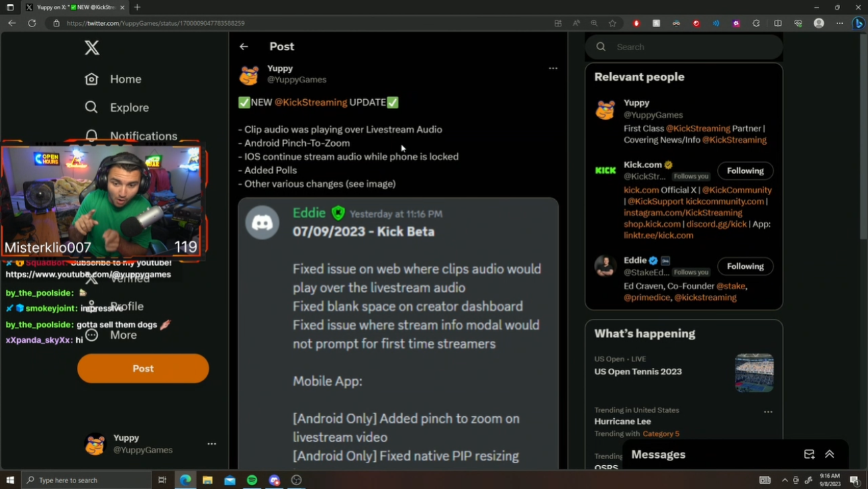Open the tab actions menu icon
Viewport: 868px width, 489px height.
[10, 7]
